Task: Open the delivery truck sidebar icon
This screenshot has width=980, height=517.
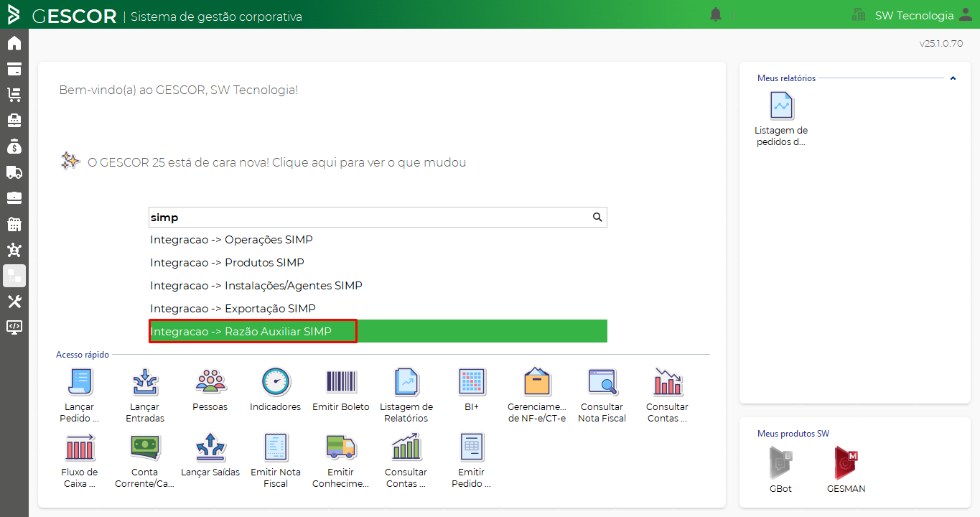Action: 14,172
